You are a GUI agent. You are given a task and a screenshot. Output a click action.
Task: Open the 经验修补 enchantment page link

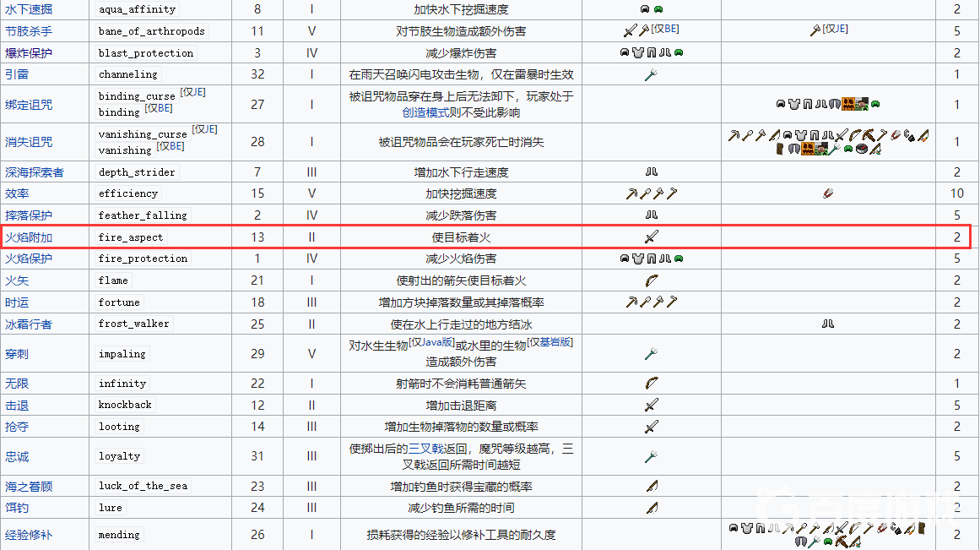29,535
